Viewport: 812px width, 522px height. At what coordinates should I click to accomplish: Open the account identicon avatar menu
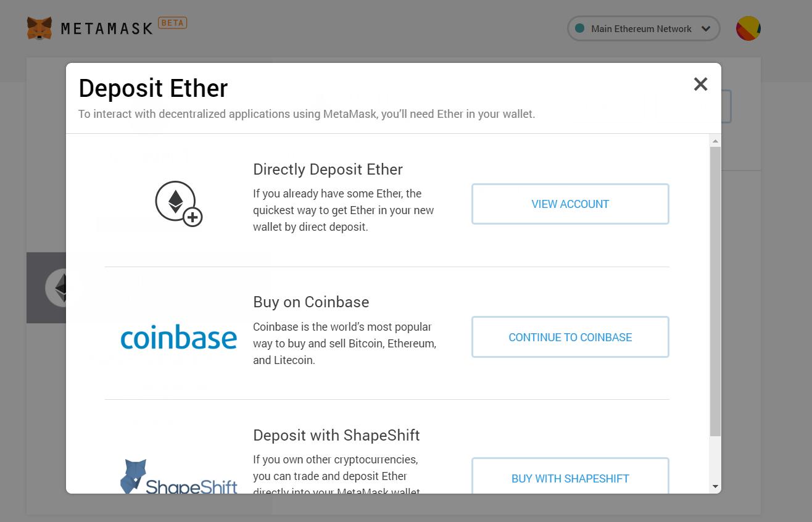(x=748, y=28)
